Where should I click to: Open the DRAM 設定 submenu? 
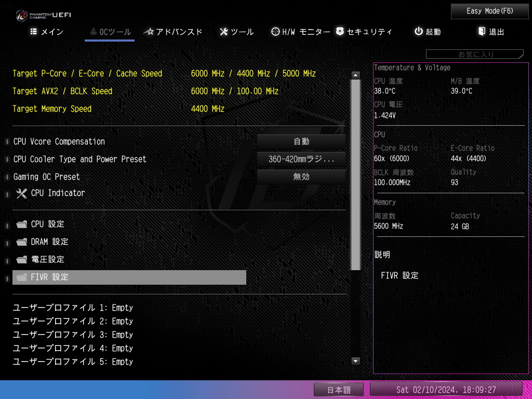point(49,242)
